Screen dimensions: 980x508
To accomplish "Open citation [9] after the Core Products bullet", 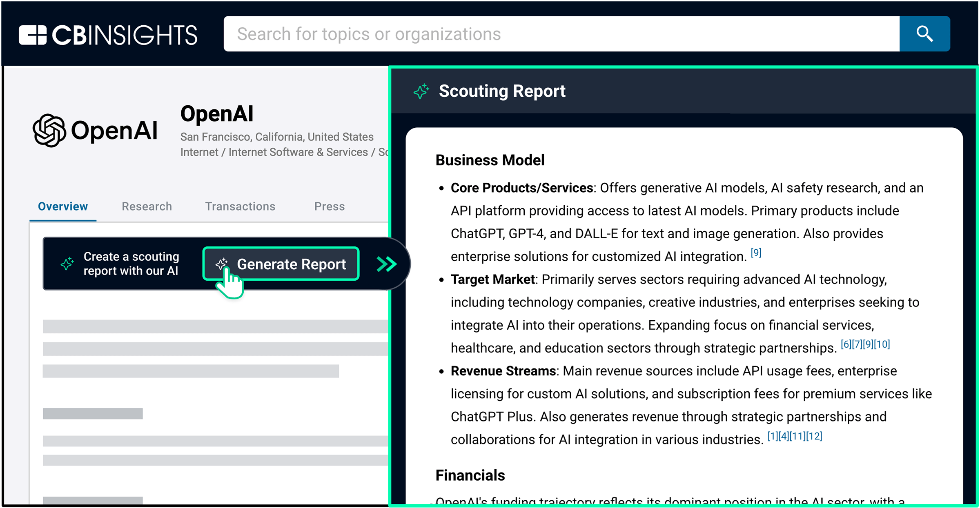I will (756, 252).
